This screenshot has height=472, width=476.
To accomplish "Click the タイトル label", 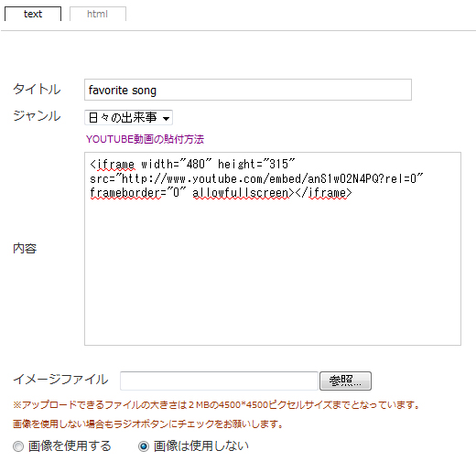I will click(37, 90).
